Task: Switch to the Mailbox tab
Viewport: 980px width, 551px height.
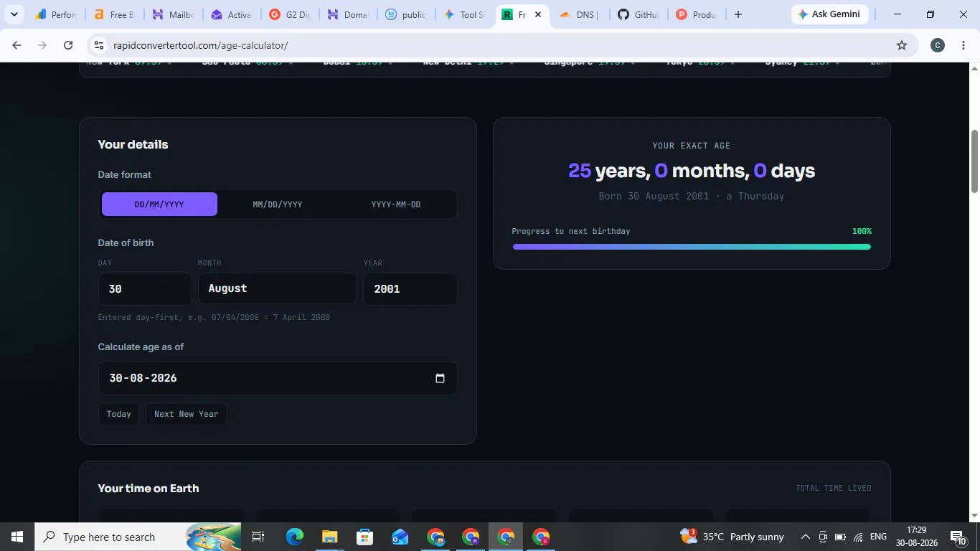Action: [173, 14]
